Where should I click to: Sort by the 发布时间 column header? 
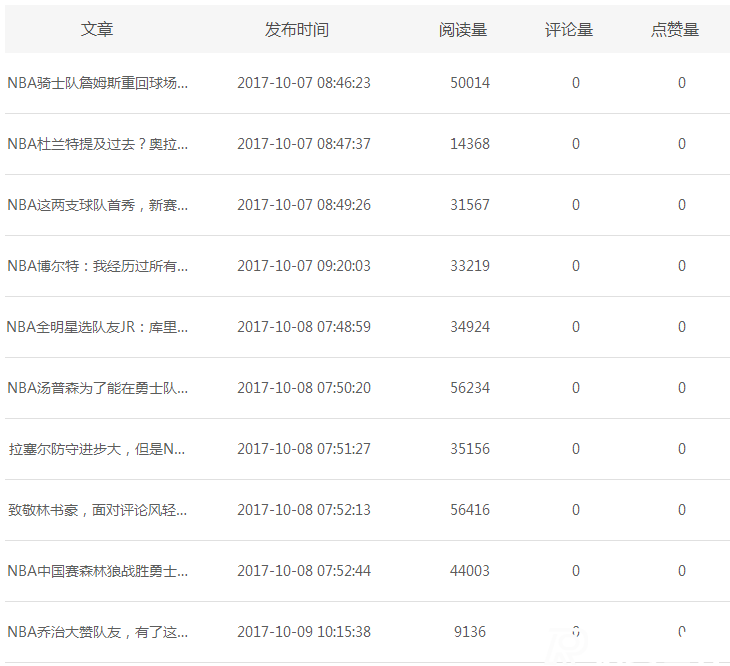click(x=296, y=30)
